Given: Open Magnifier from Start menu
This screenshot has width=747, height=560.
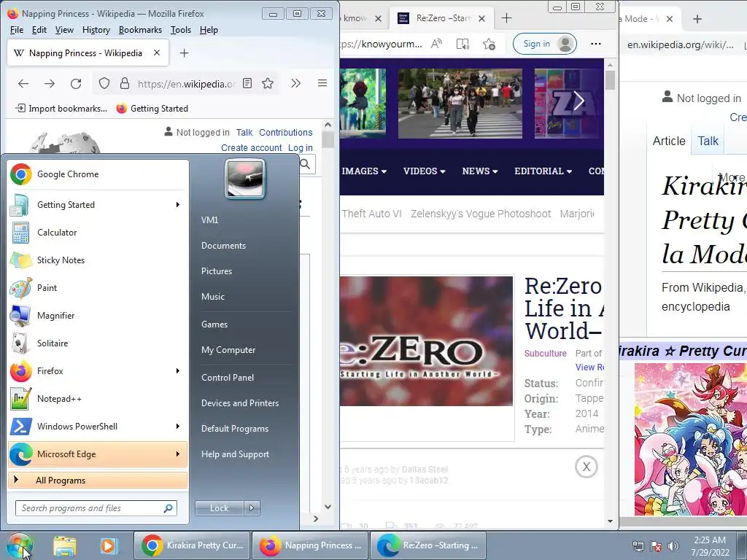Looking at the screenshot, I should click(x=98, y=315).
